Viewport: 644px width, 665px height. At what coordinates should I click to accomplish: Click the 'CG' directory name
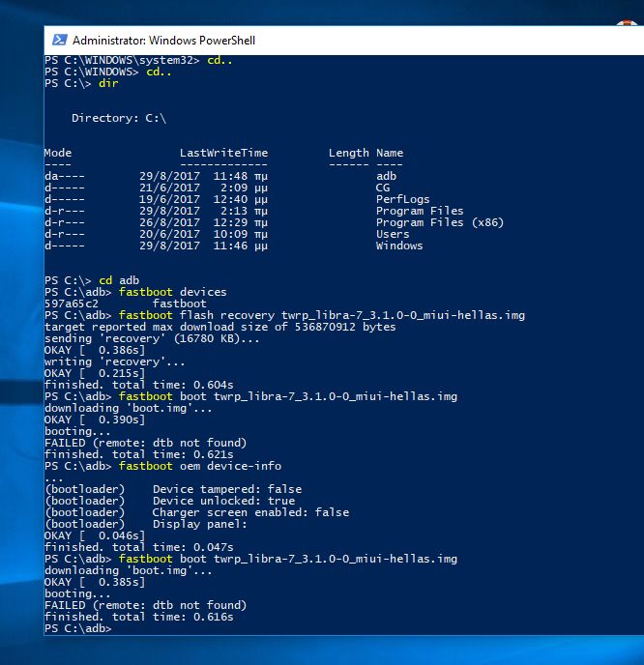click(383, 188)
